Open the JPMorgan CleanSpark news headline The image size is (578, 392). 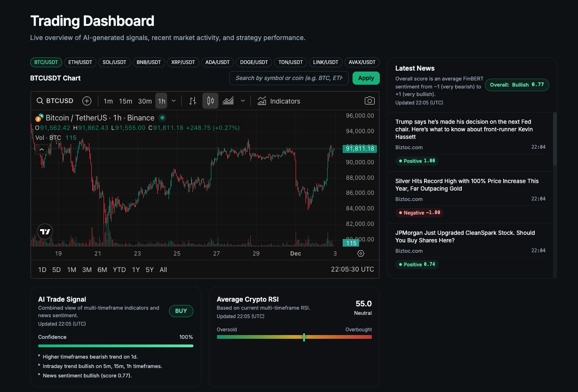[465, 236]
